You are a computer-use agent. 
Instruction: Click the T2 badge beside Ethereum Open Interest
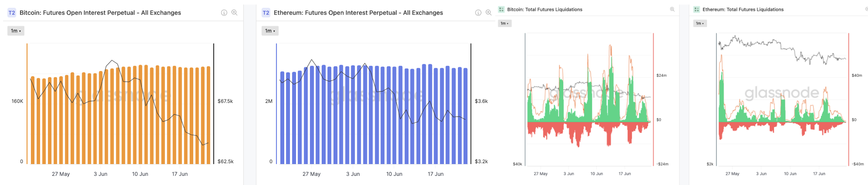266,13
